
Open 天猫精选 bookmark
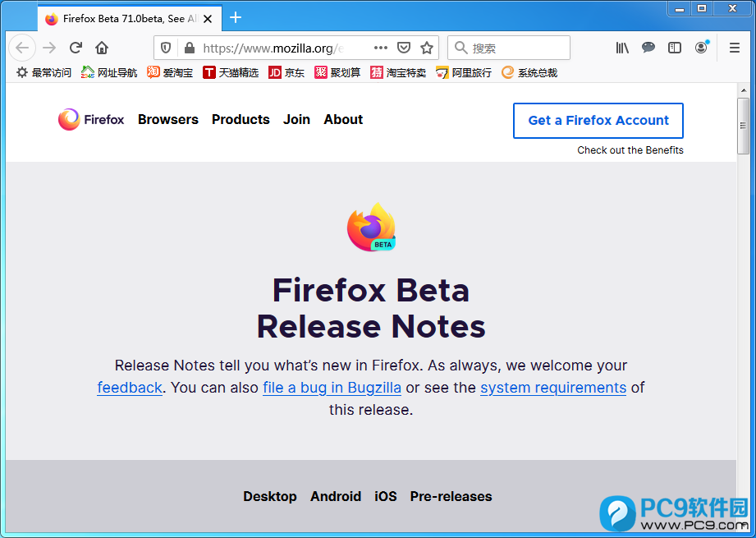pyautogui.click(x=231, y=73)
